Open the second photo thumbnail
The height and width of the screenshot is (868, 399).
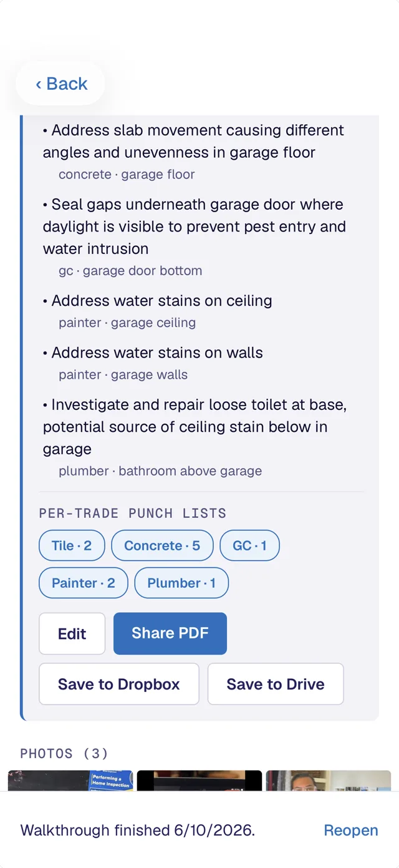(199, 781)
